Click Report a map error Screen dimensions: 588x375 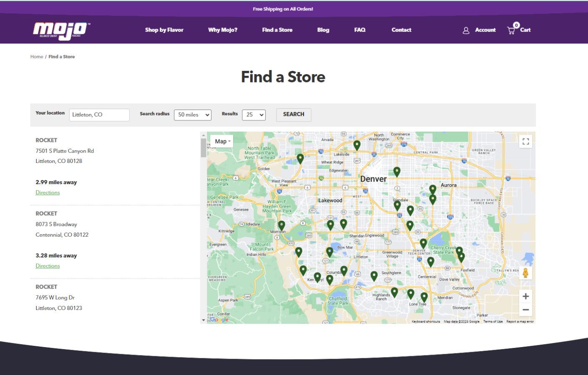[520, 322]
